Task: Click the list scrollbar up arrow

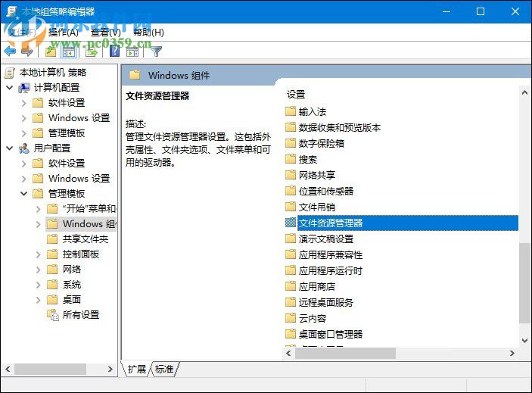Action: coord(524,92)
